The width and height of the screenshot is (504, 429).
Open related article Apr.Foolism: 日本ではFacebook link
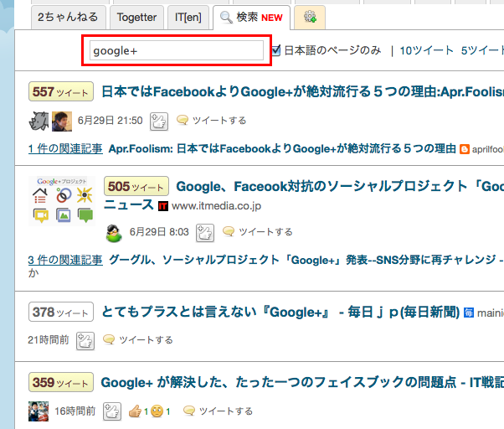click(282, 148)
